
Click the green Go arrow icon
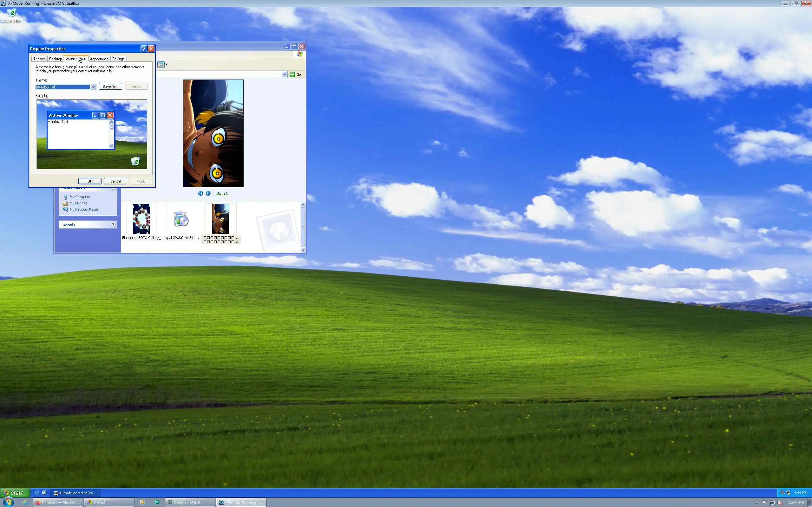tap(292, 74)
